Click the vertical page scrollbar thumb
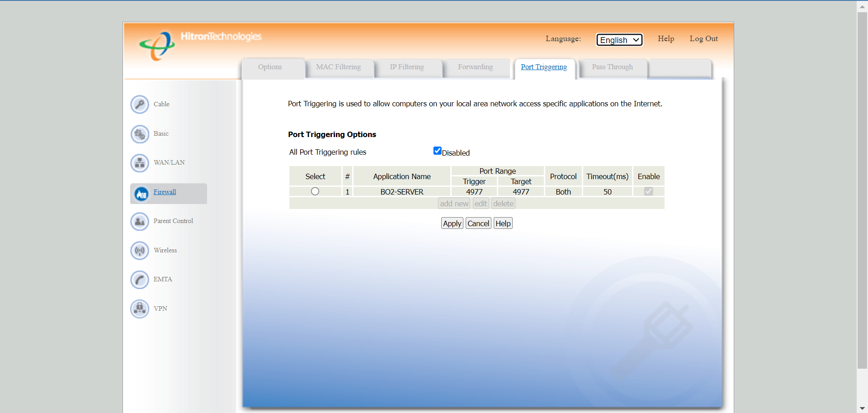Image resolution: width=868 pixels, height=413 pixels. coord(862,190)
